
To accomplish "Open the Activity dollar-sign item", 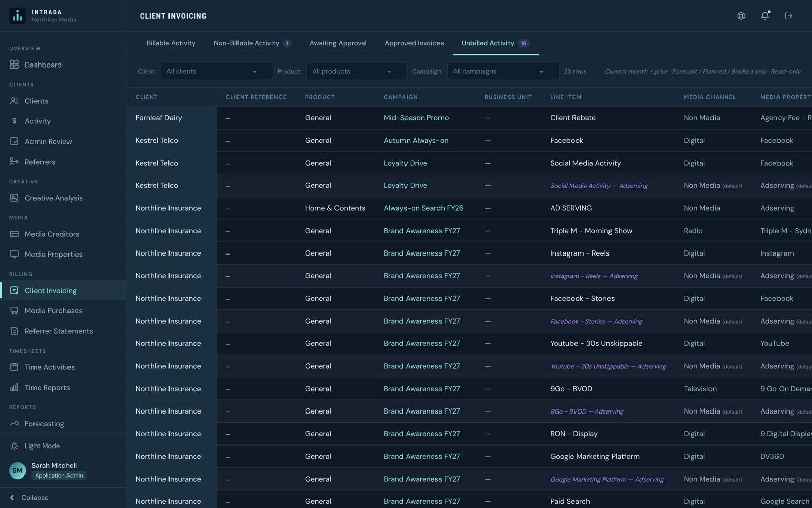I will coord(63,121).
